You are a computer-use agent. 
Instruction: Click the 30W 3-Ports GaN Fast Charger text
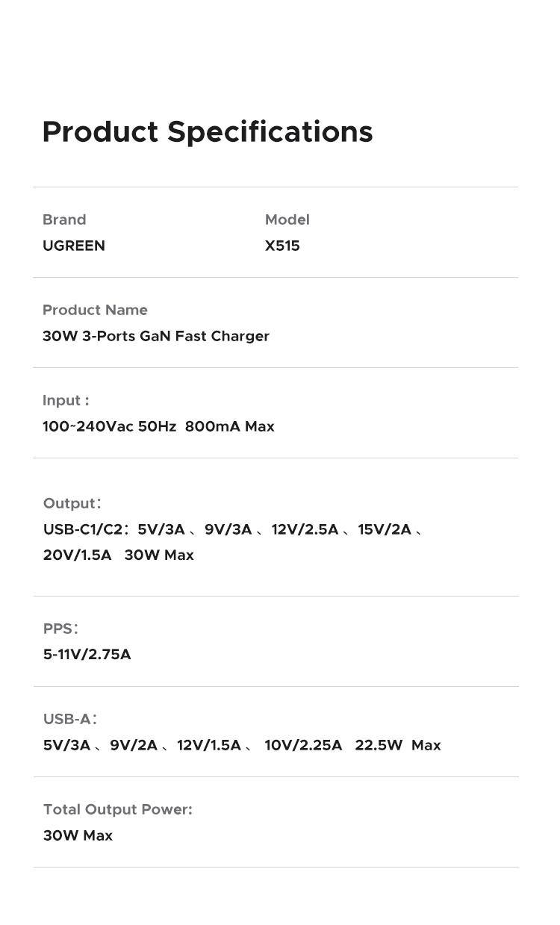point(156,336)
